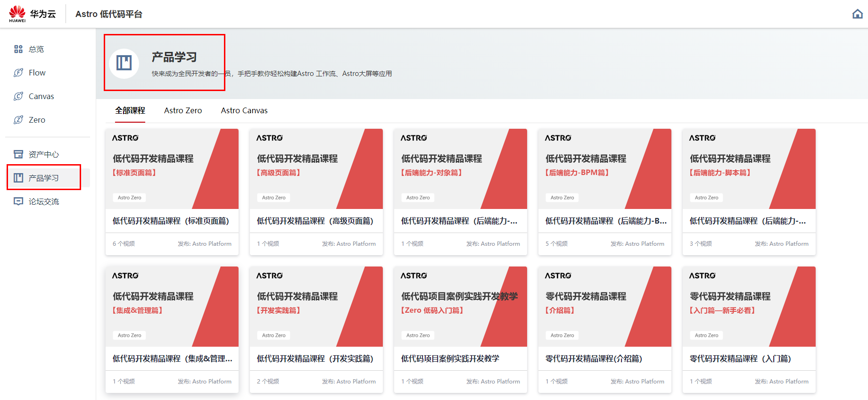The height and width of the screenshot is (400, 868).
Task: Click the "5 个视频" count text
Action: click(556, 244)
